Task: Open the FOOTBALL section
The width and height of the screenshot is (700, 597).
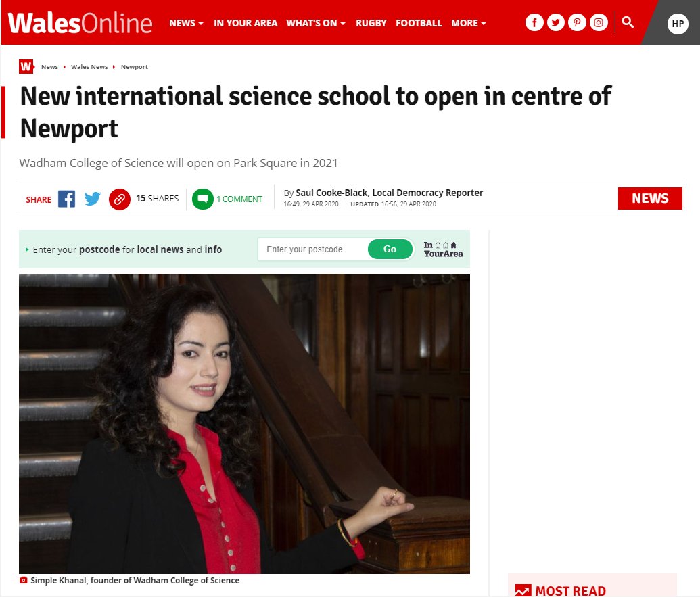Action: pos(418,23)
